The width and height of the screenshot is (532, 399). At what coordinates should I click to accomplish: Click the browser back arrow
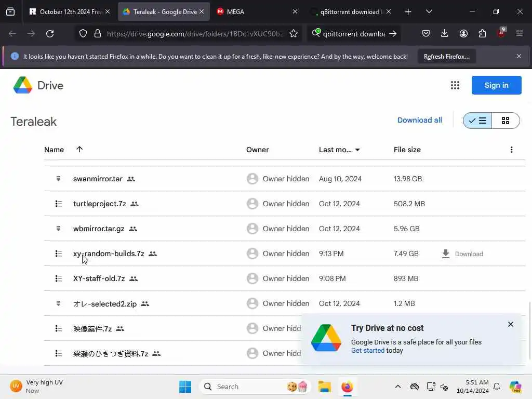pyautogui.click(x=12, y=34)
